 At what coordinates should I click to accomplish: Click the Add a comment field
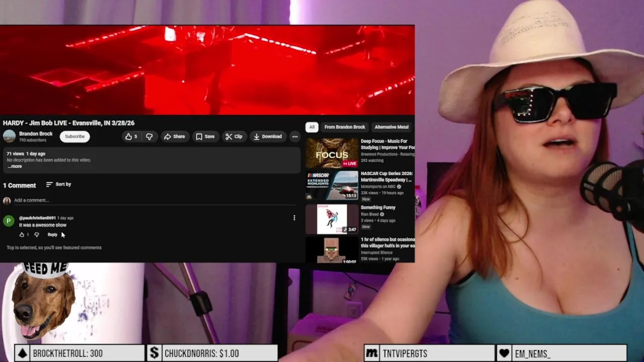(x=154, y=200)
